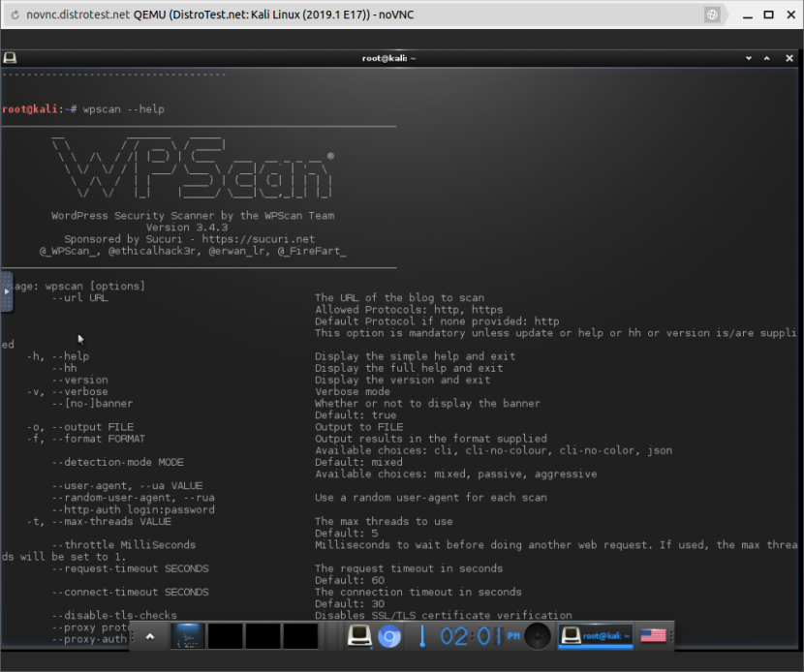
Task: Click the '--output FILE' option text
Action: pos(92,427)
